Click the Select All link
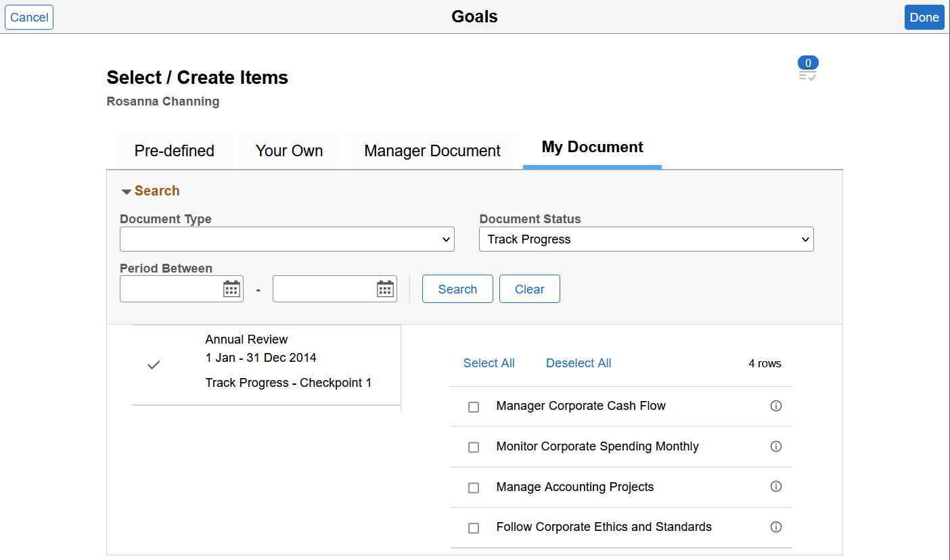 tap(489, 363)
